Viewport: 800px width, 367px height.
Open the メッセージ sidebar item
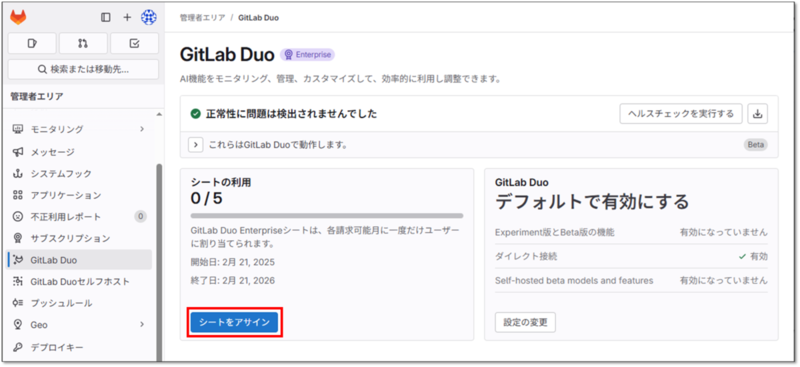click(x=80, y=152)
